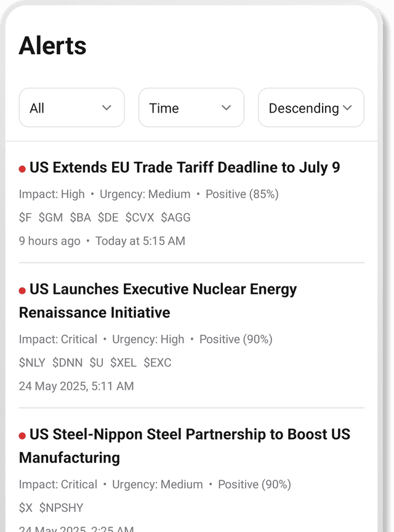The width and height of the screenshot is (394, 532).
Task: Click the Alerts page title
Action: click(x=52, y=45)
